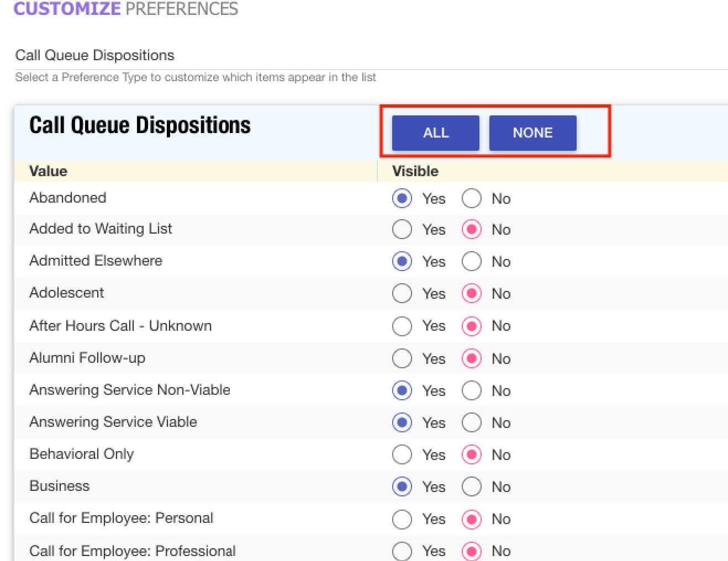Confirm Yes selection for Abandoned

click(x=402, y=198)
